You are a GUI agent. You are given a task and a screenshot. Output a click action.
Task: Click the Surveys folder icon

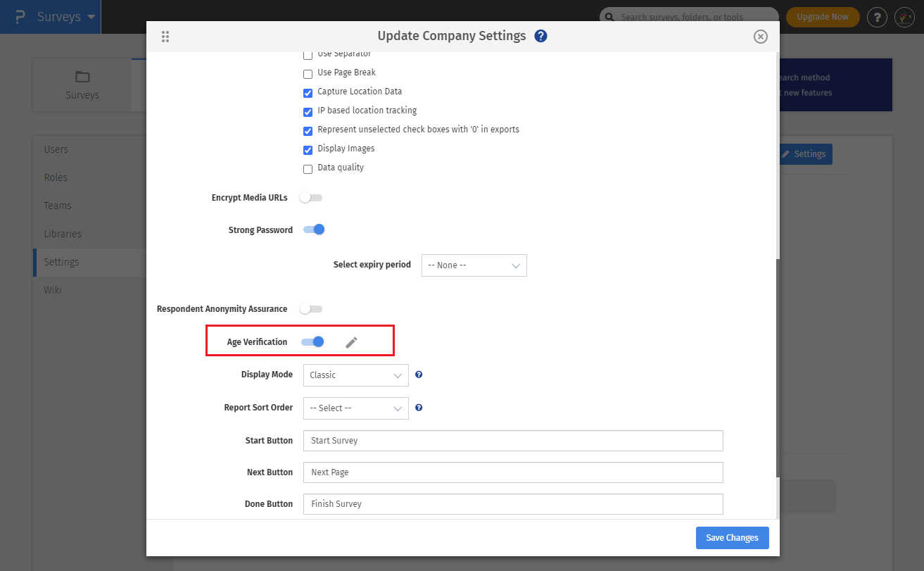click(x=82, y=77)
